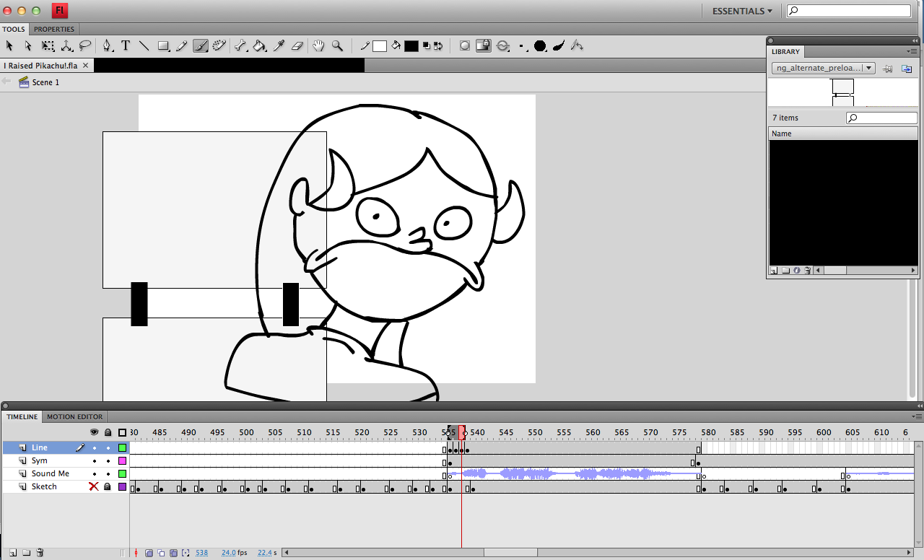
Task: Collapse the Library panel to icons
Action: pyautogui.click(x=913, y=41)
